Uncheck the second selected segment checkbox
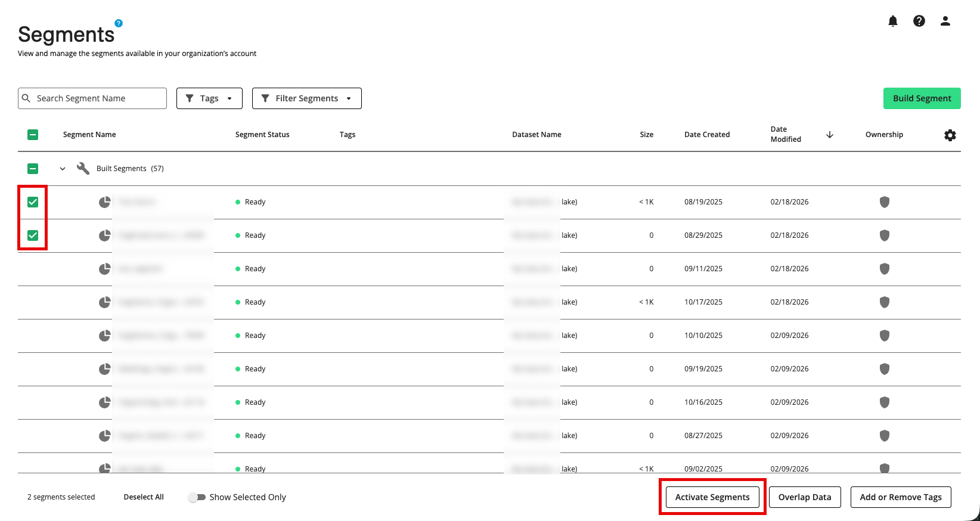980x521 pixels. point(33,235)
